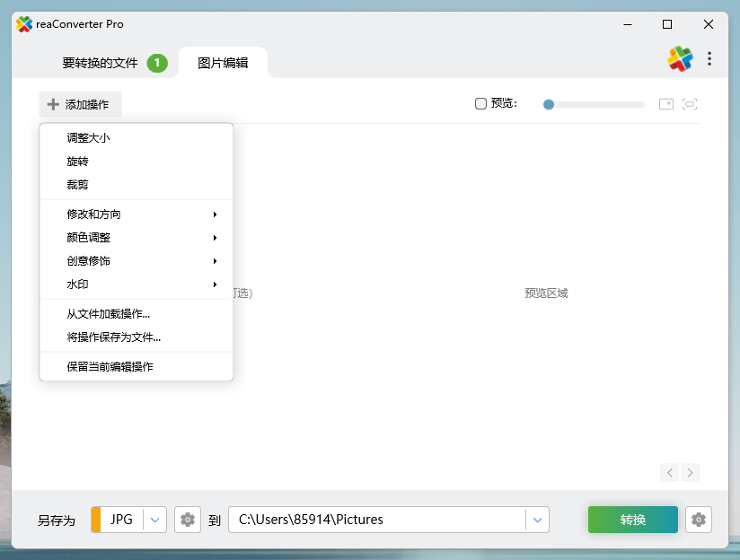Open conversion settings gear beside 转换
The width and height of the screenshot is (740, 560).
[699, 520]
